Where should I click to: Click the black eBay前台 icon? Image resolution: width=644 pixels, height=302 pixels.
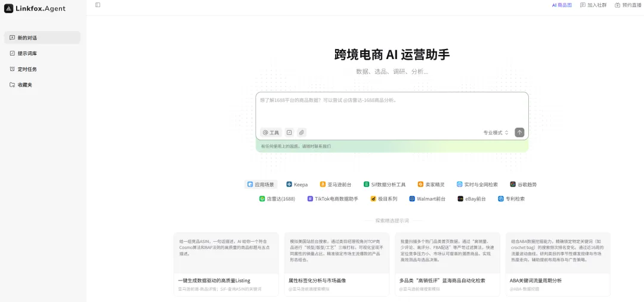point(460,199)
